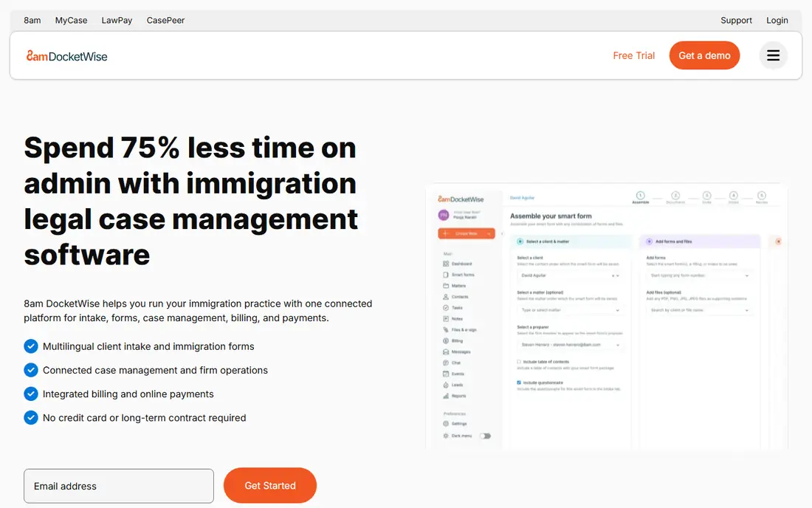This screenshot has height=508, width=812.
Task: Select the 'Select a client & matter' radio
Action: [520, 241]
